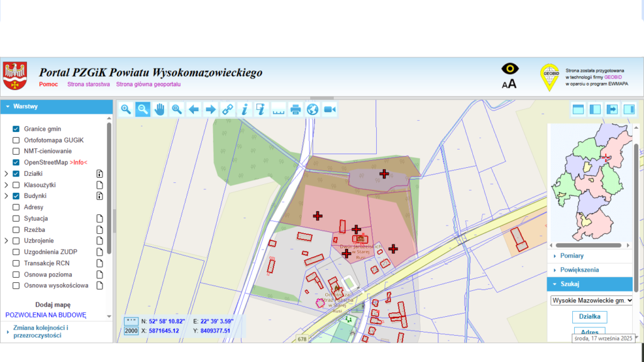
Task: Expand the Pomiary panel section
Action: (571, 256)
